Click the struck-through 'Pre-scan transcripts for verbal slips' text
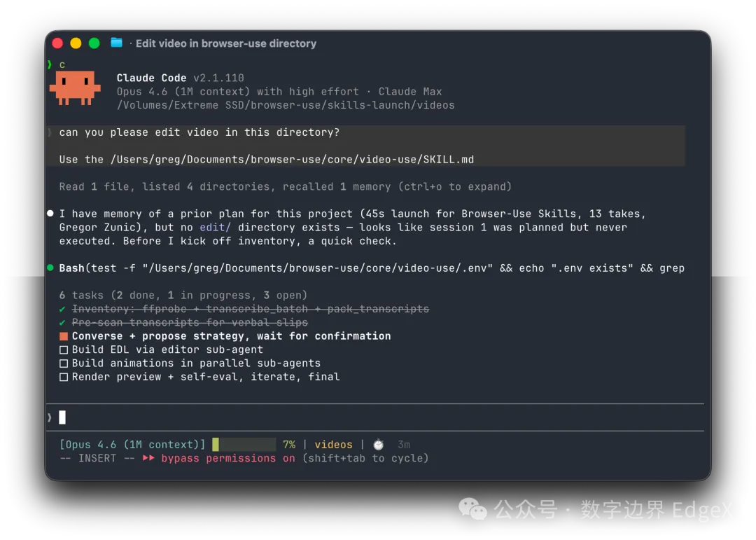The height and width of the screenshot is (540, 756). coord(190,322)
